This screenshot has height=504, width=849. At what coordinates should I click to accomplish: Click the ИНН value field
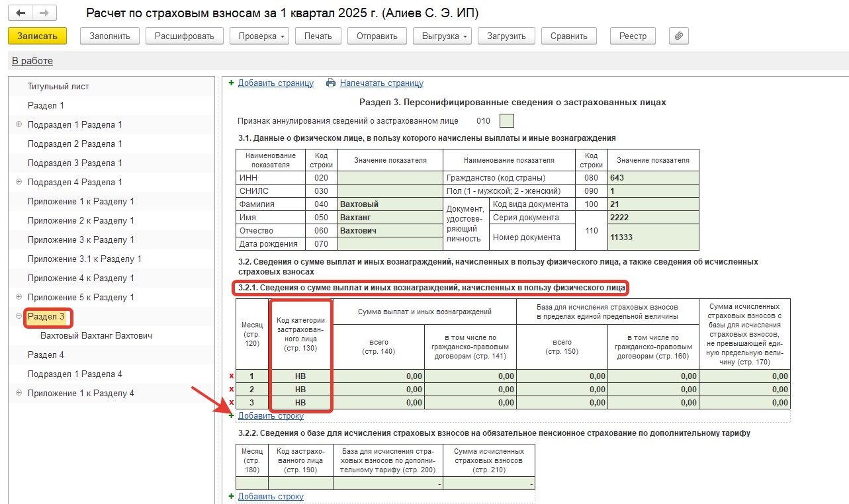point(390,178)
